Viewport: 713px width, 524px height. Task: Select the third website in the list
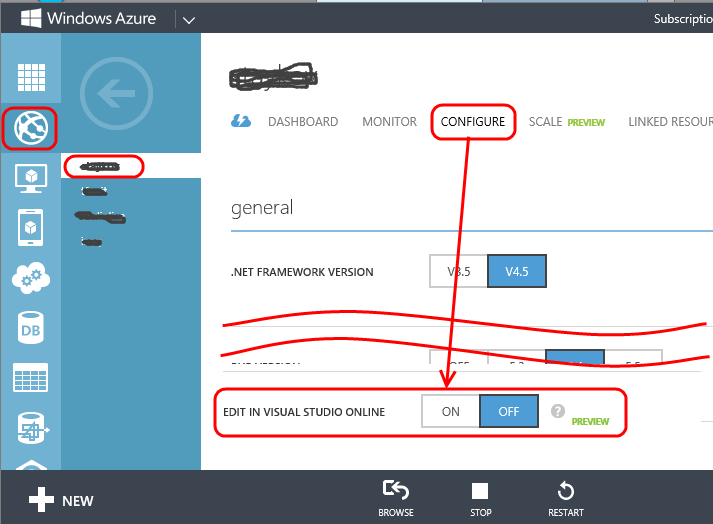(x=100, y=217)
